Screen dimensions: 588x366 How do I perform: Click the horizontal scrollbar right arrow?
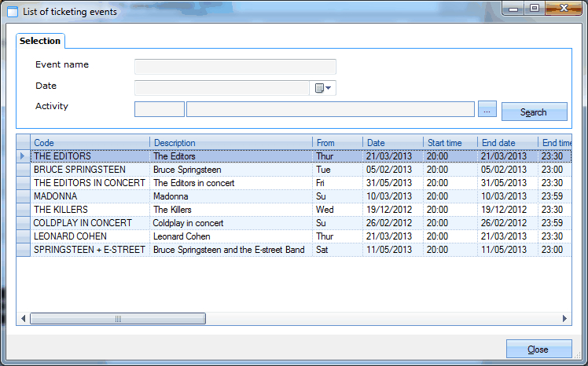pos(564,319)
